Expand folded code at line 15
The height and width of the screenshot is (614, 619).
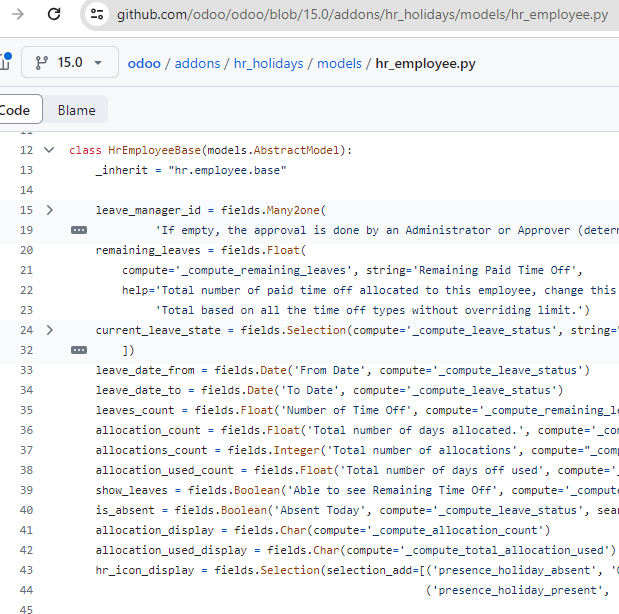(x=49, y=210)
